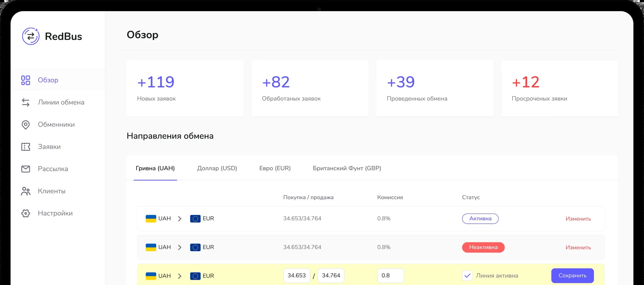Click the Линии обмена arrows icon
This screenshot has width=644, height=285.
click(x=26, y=102)
